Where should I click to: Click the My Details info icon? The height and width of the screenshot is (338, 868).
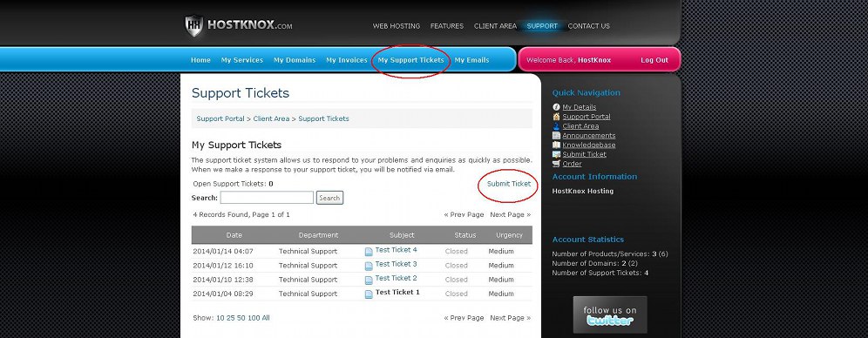click(x=556, y=107)
